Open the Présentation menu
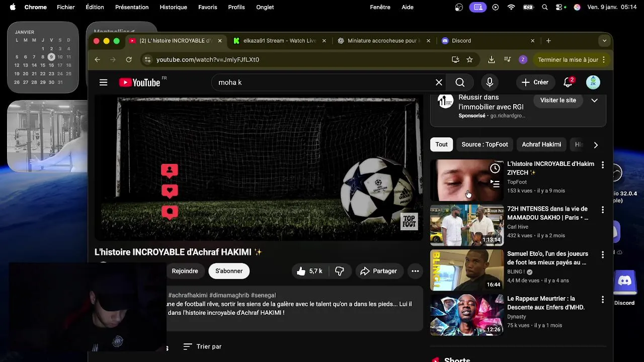The image size is (644, 362). tap(132, 7)
